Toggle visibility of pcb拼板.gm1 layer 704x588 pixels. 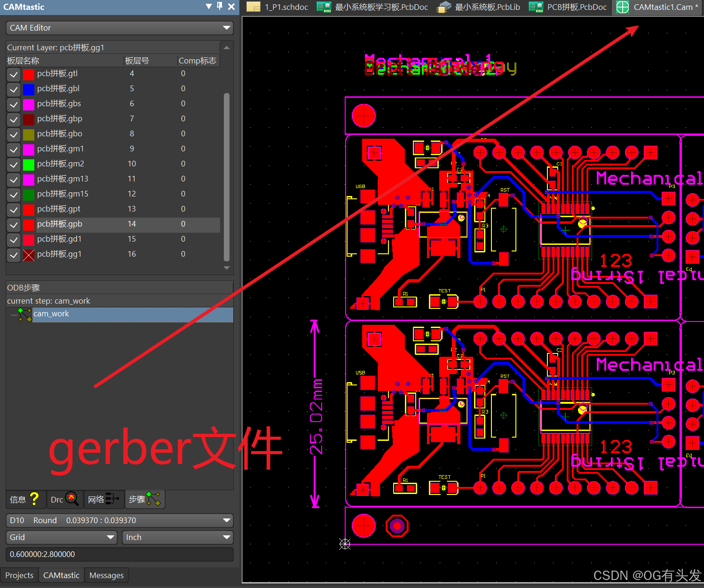(14, 149)
